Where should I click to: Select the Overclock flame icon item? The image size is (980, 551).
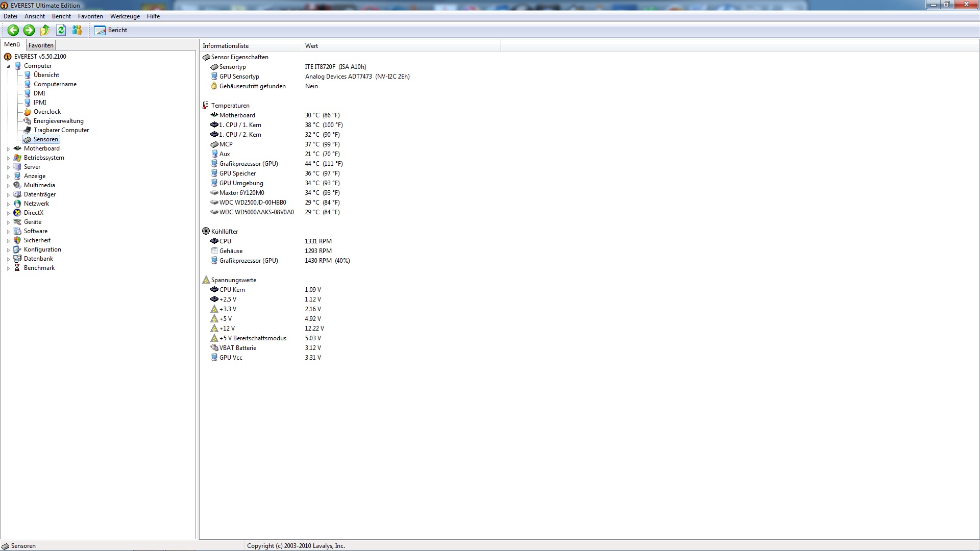click(28, 112)
